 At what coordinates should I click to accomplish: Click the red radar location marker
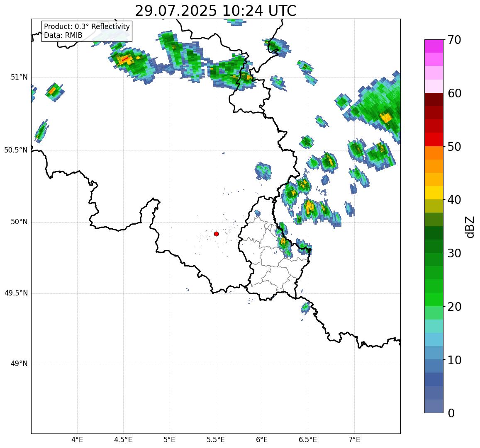(x=217, y=234)
